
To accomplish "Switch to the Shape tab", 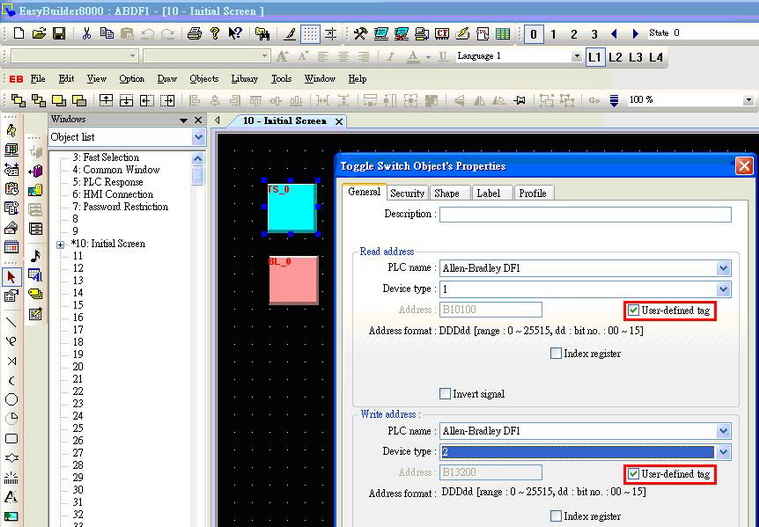I will point(447,193).
